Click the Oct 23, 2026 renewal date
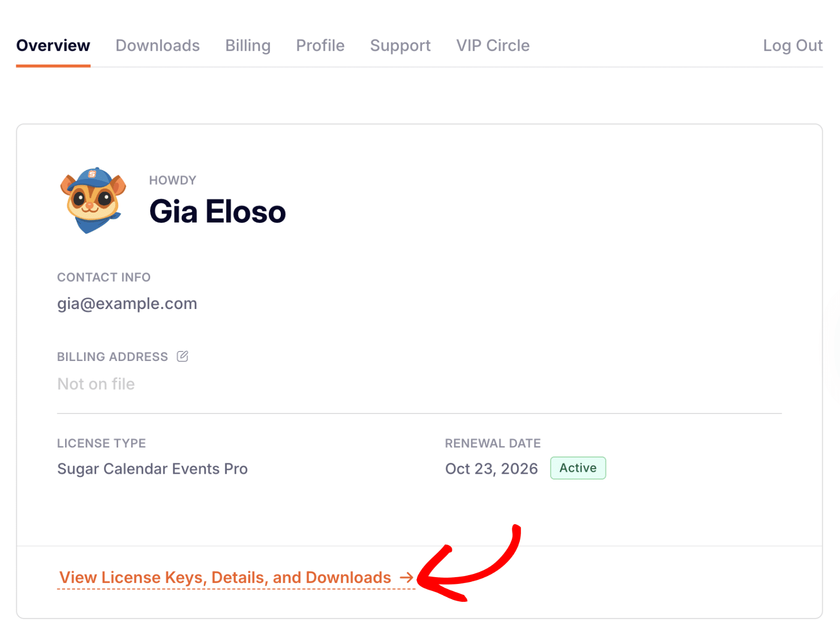This screenshot has width=840, height=627. pyautogui.click(x=491, y=469)
